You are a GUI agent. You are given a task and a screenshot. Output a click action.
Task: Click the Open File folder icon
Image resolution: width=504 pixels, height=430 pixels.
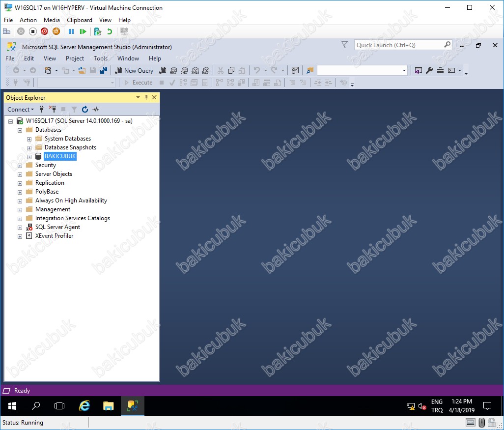click(x=82, y=70)
